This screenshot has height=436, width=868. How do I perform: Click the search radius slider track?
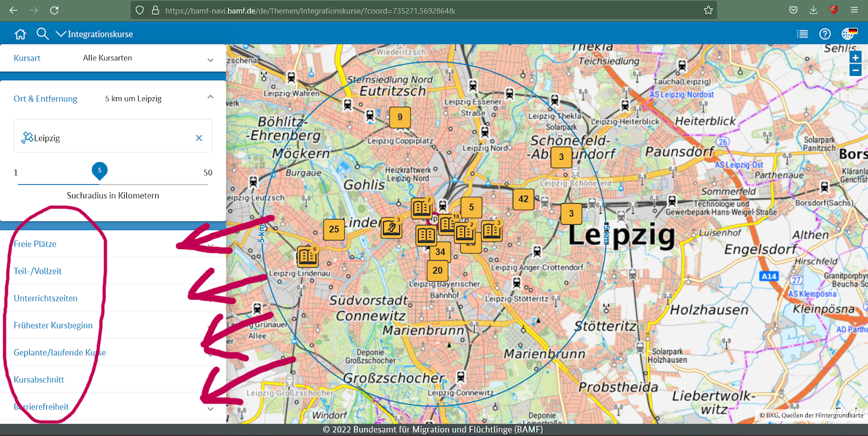click(113, 184)
